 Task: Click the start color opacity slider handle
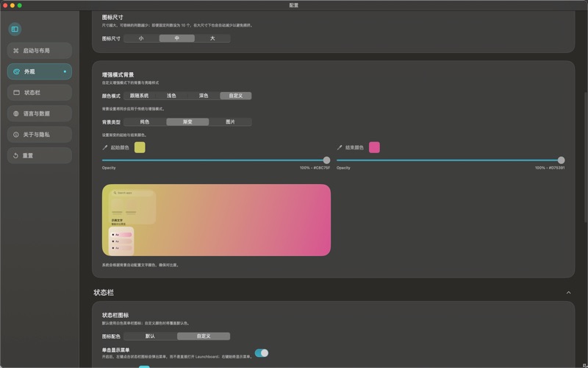coord(326,160)
